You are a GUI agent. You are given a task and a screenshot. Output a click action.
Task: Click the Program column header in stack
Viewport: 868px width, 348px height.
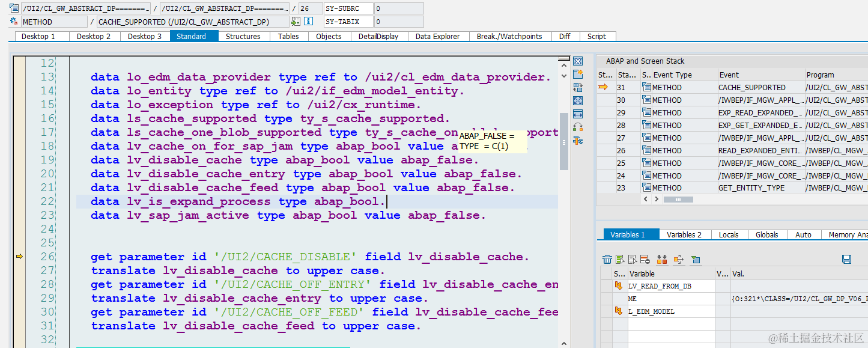tap(836, 75)
